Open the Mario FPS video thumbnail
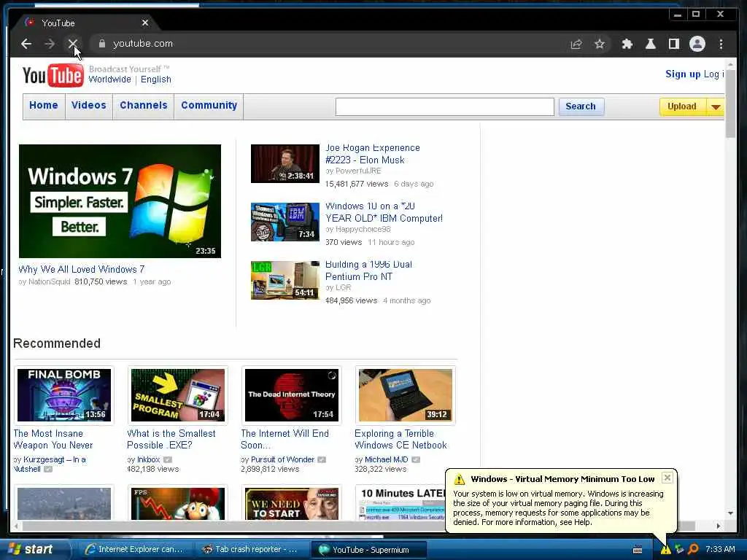The image size is (747, 560). point(178,504)
